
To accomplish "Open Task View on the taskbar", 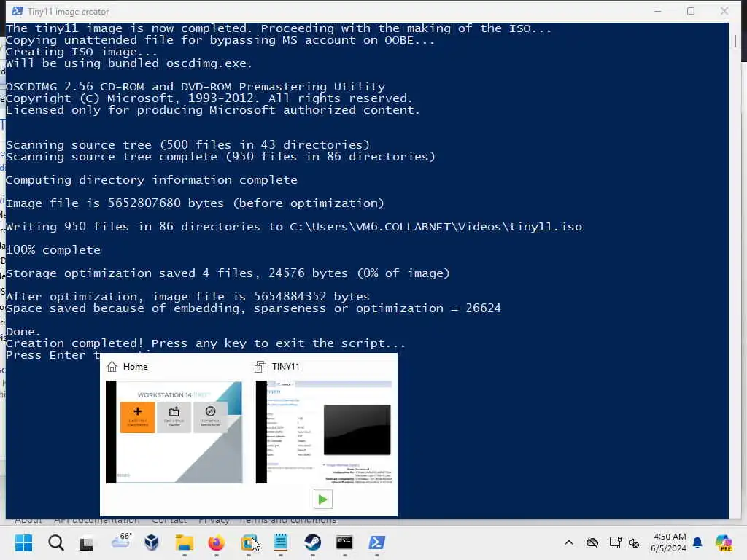I will (x=86, y=542).
